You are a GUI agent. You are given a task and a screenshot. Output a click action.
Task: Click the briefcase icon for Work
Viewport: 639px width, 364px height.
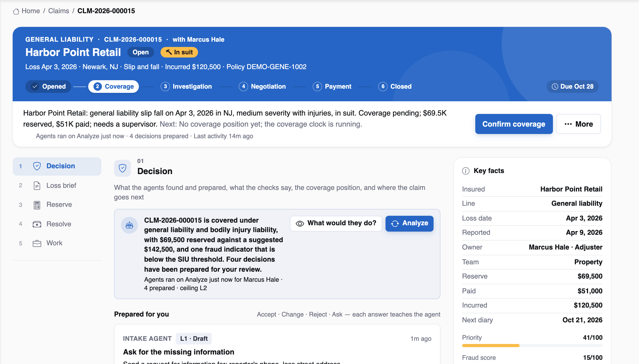tap(37, 243)
